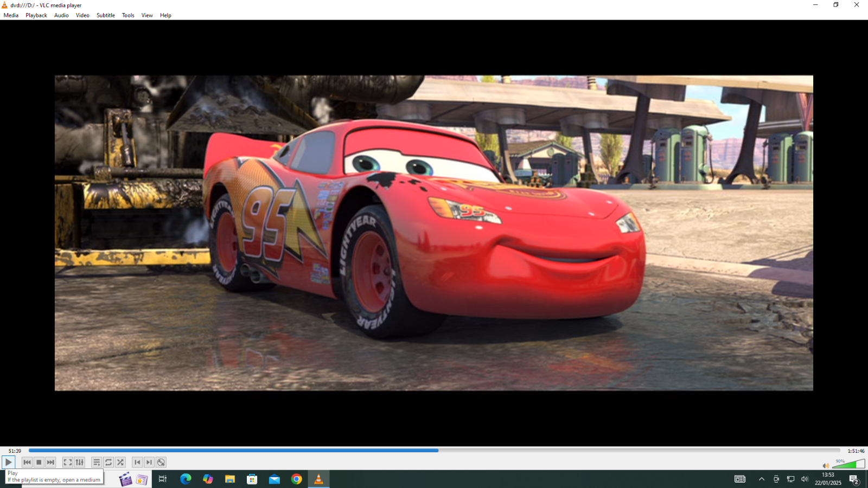This screenshot has width=868, height=488.
Task: Click the Cars video frame to pause
Action: tap(434, 233)
